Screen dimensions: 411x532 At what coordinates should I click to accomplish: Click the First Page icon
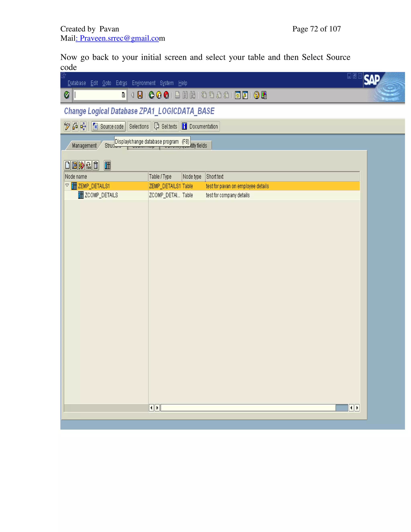point(204,95)
